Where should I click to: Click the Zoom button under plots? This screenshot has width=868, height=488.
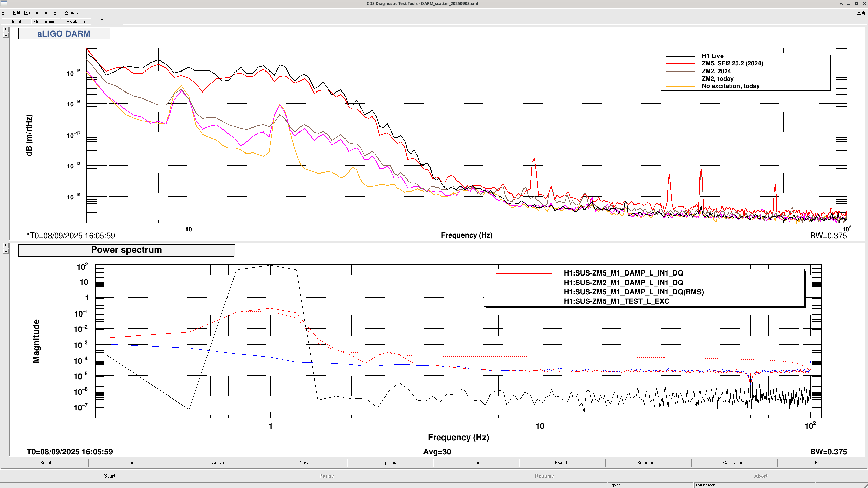coord(132,462)
